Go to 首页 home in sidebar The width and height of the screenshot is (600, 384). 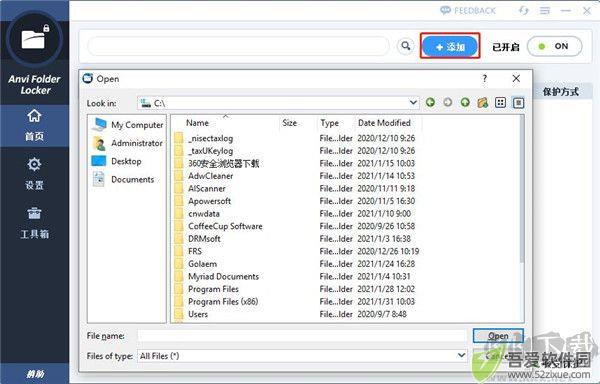tap(34, 125)
